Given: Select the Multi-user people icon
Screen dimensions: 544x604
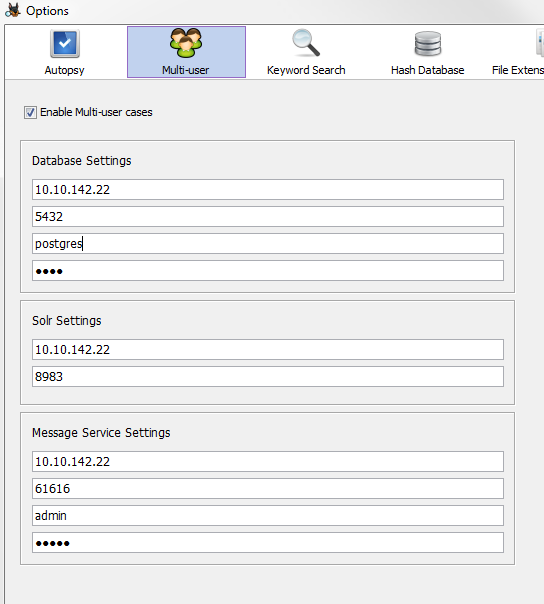Looking at the screenshot, I should (x=186, y=43).
